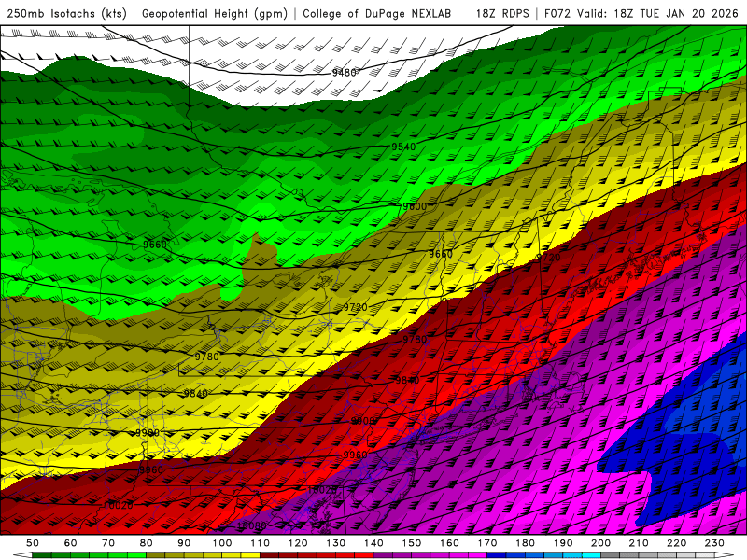Click the 120 label on the color scale

pos(298,543)
